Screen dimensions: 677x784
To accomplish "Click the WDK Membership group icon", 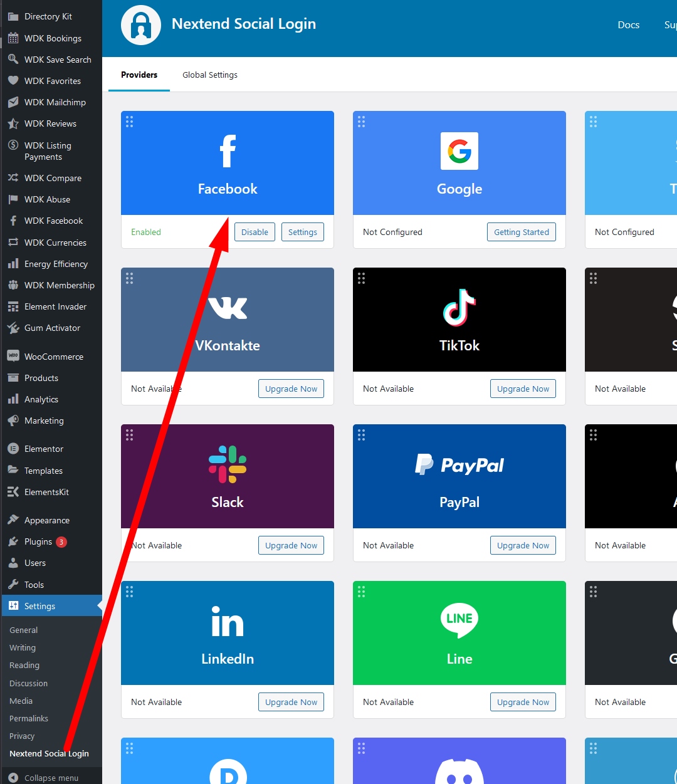I will click(13, 285).
